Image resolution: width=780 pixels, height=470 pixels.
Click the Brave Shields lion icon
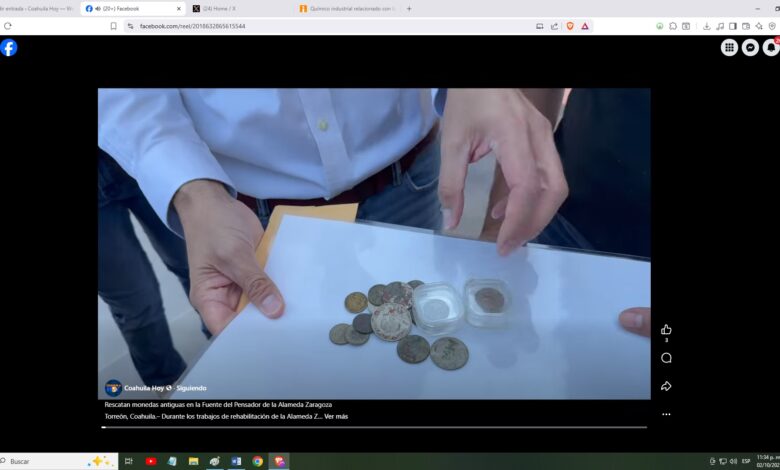click(x=570, y=26)
